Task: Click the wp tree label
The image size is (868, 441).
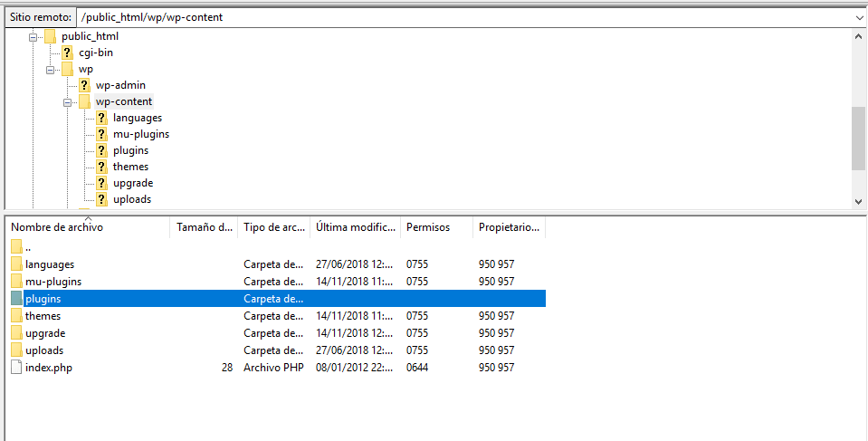Action: pos(86,70)
